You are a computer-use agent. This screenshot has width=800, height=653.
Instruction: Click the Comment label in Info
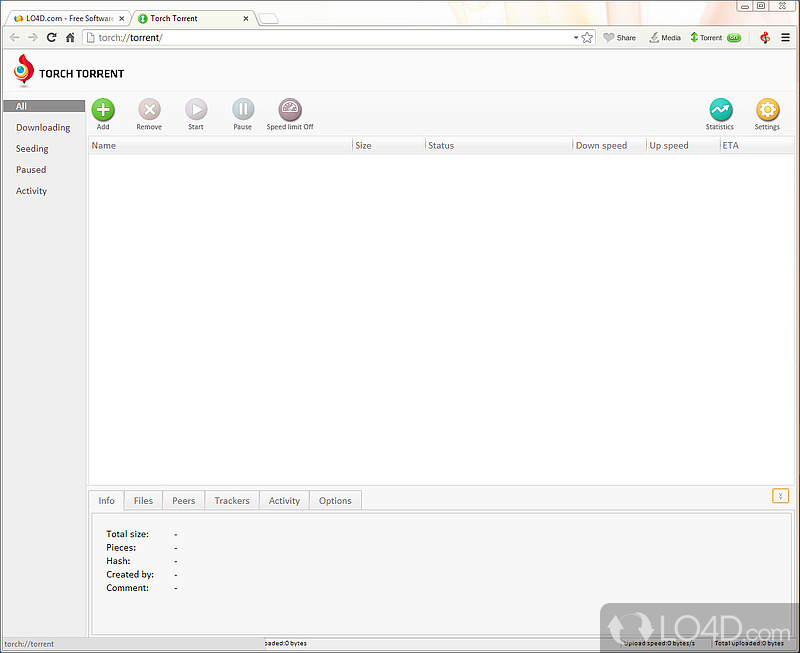(128, 588)
